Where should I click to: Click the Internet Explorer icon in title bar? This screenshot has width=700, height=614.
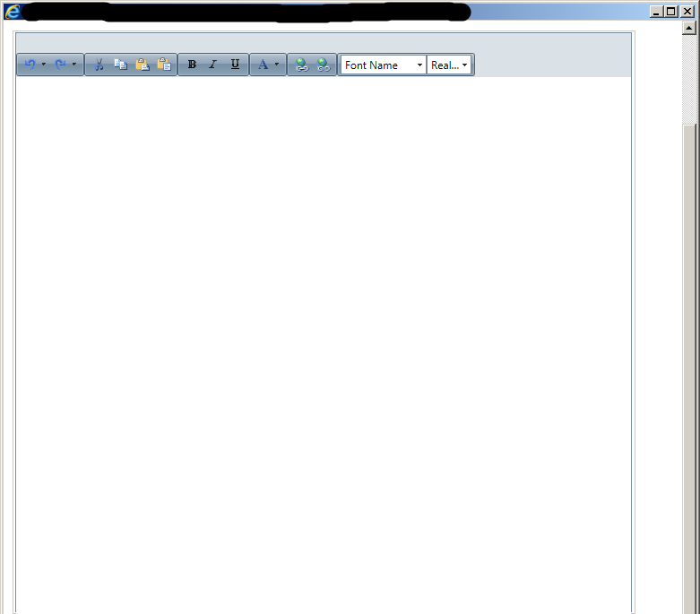click(x=12, y=11)
